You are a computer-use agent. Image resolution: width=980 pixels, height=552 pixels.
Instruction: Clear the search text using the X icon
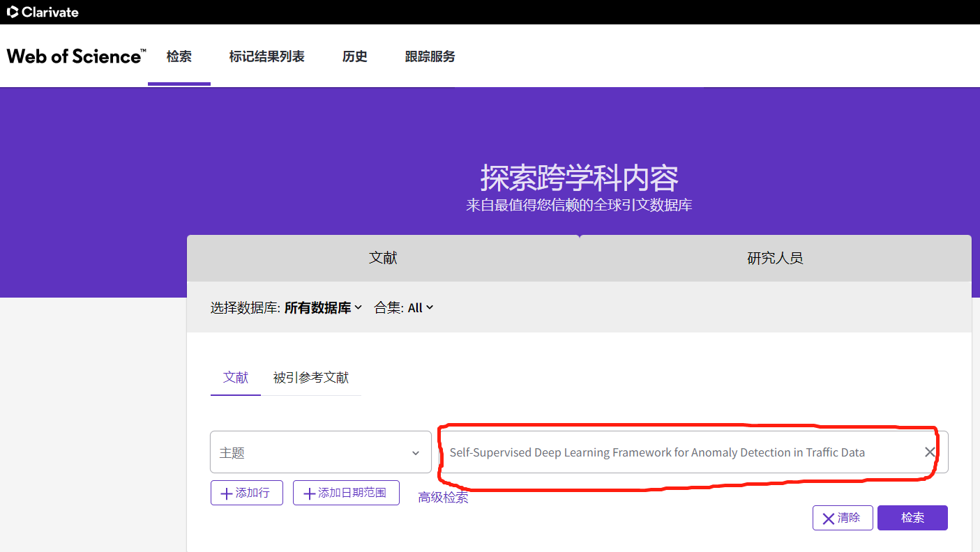[930, 452]
